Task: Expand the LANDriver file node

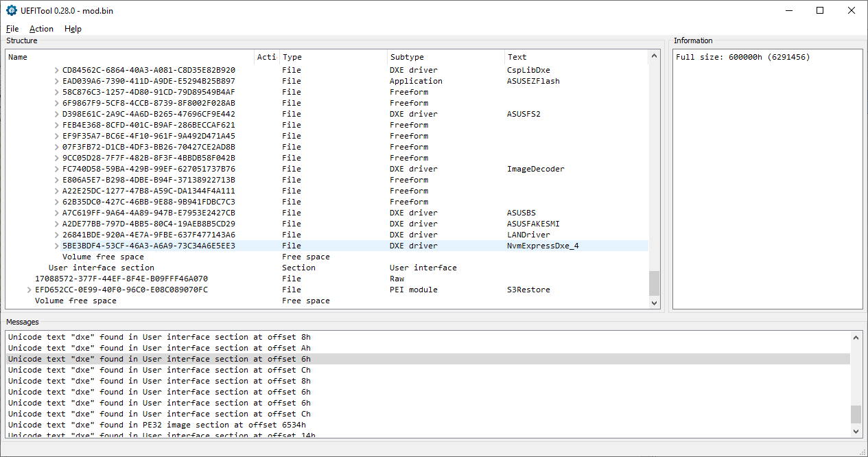Action: click(x=57, y=235)
